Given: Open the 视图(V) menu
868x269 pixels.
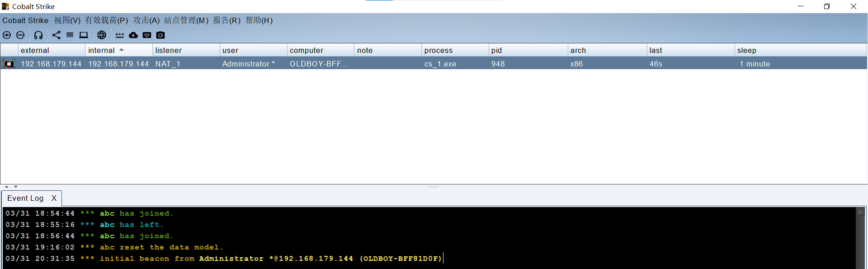Looking at the screenshot, I should tap(67, 20).
